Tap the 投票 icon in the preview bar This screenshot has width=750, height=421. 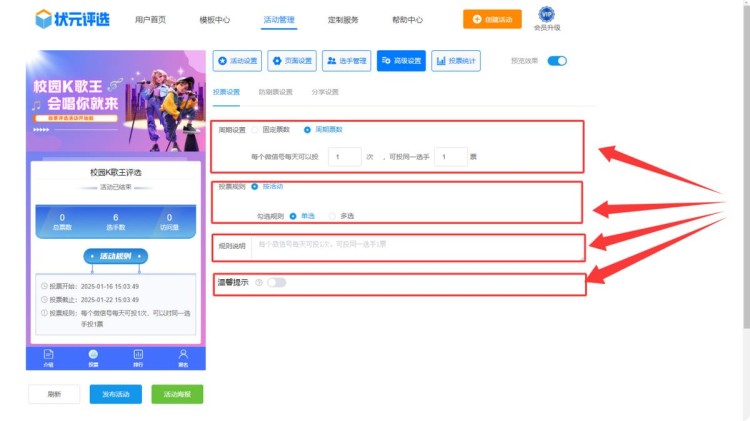(93, 356)
